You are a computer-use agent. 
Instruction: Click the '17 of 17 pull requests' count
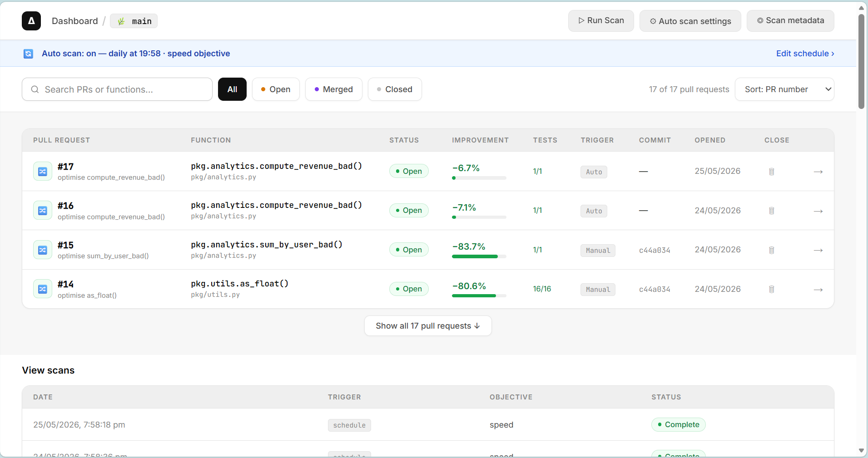point(689,89)
